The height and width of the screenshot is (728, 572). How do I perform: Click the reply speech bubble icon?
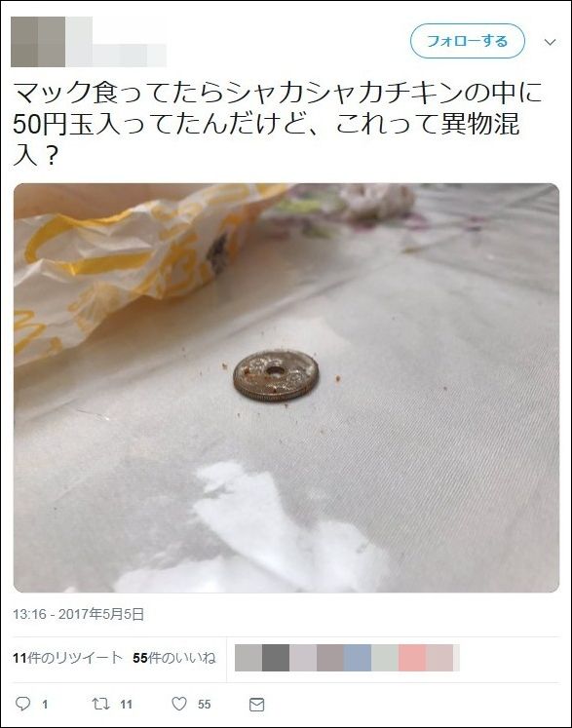pyautogui.click(x=22, y=704)
